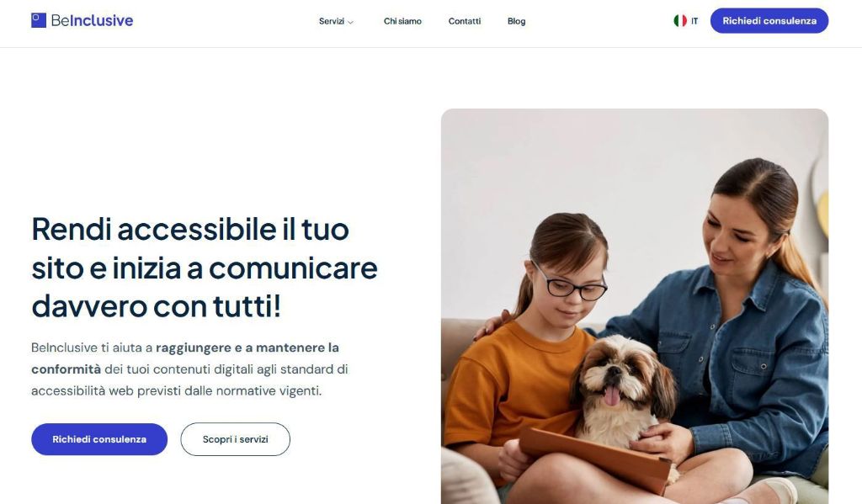Open the IT language selector
Image resolution: width=862 pixels, height=504 pixels.
pyautogui.click(x=685, y=21)
